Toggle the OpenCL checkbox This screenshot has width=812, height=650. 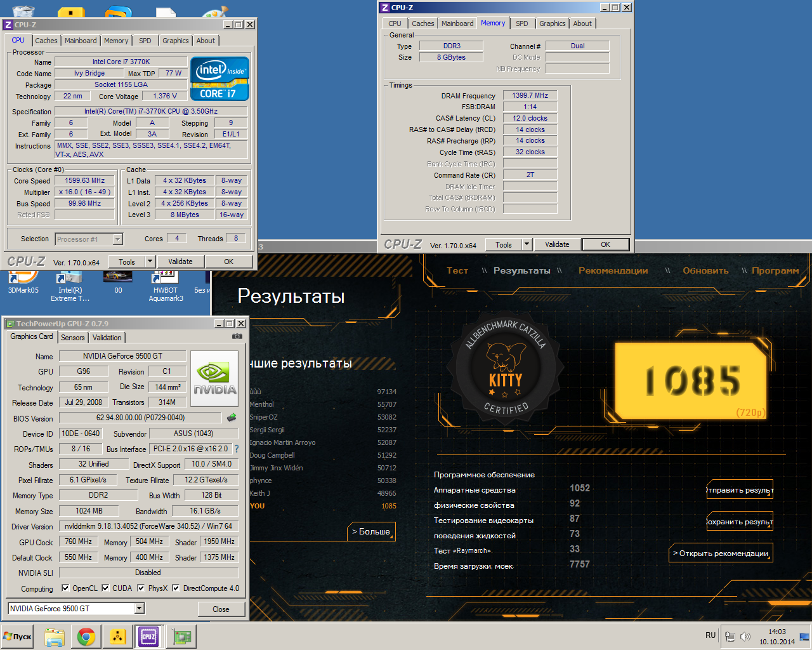(x=65, y=588)
